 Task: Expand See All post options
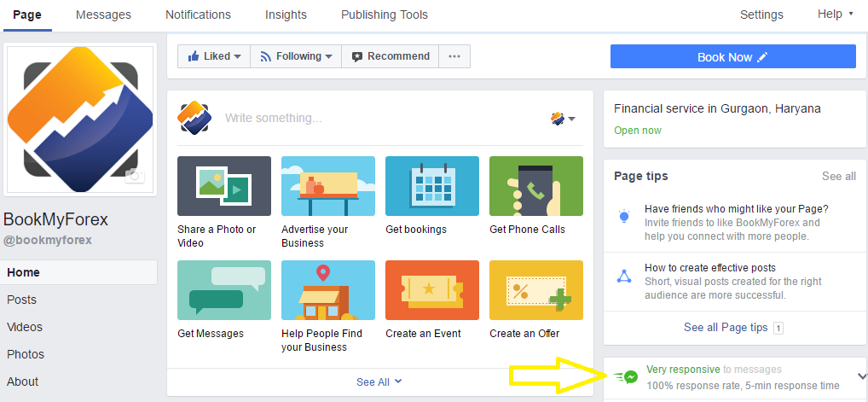click(379, 382)
